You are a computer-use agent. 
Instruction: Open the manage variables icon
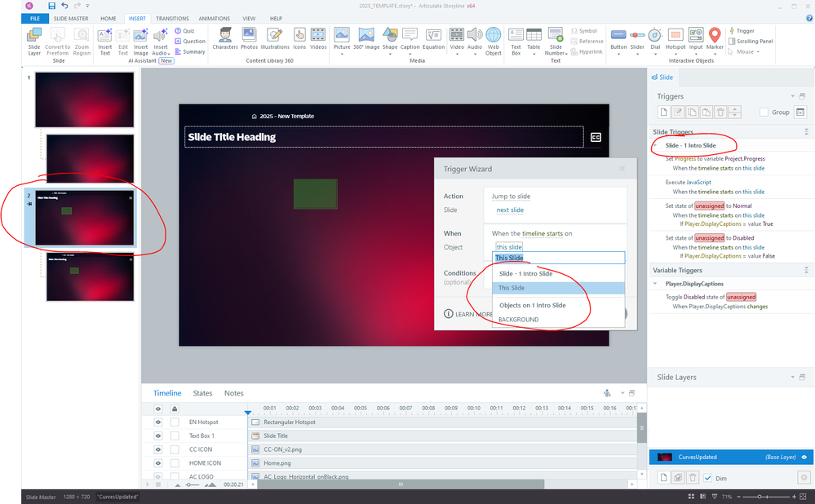pyautogui.click(x=800, y=112)
